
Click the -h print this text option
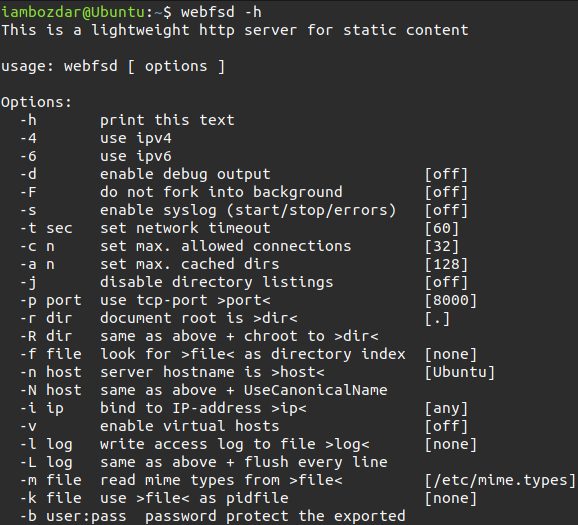coord(127,120)
